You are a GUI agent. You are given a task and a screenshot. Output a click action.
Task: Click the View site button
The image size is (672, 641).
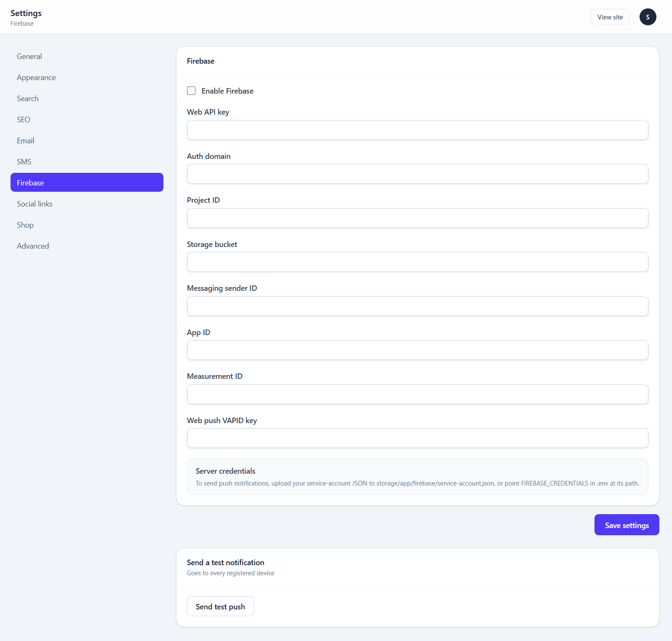610,17
